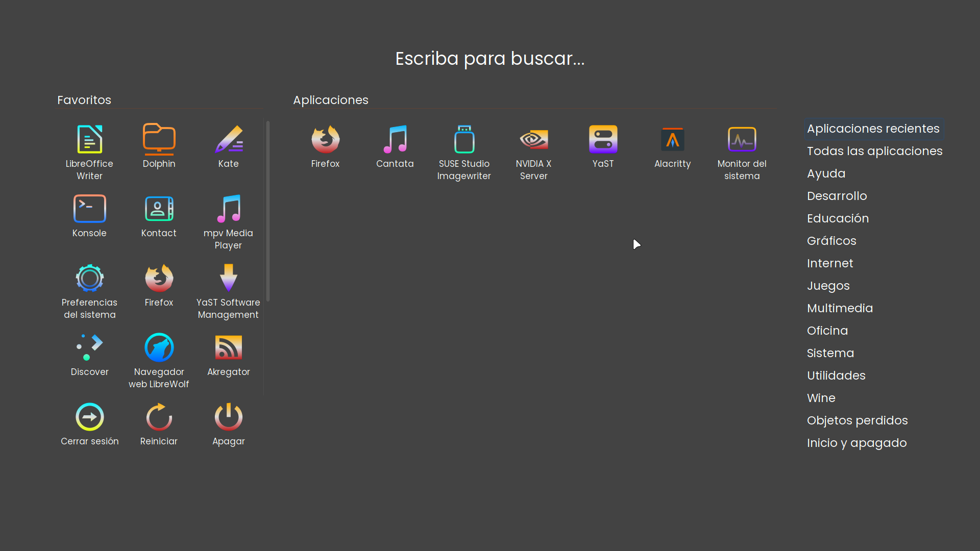Screen dimensions: 980x551
Task: Select the Todas las aplicaciones category
Action: pyautogui.click(x=874, y=152)
